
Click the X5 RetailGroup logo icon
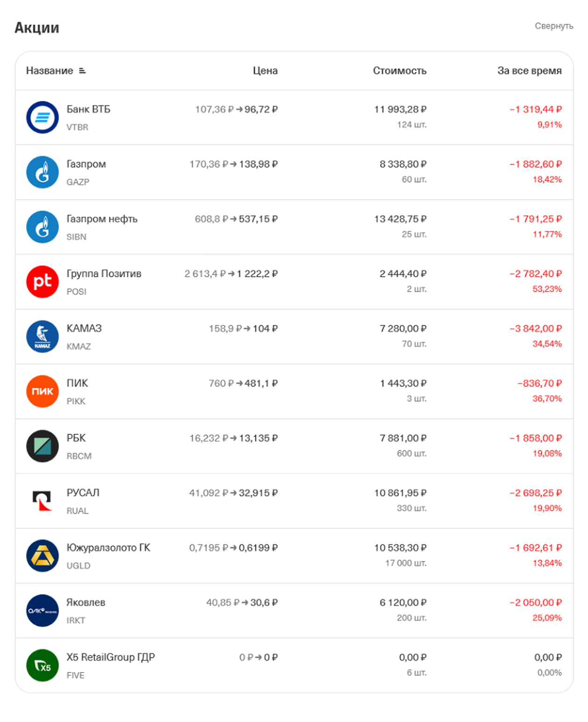point(42,665)
